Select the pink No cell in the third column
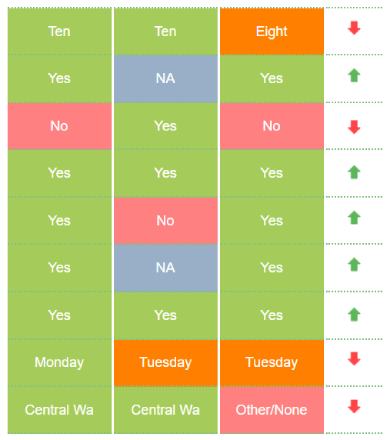Viewport: 390px width, 440px height. [272, 126]
